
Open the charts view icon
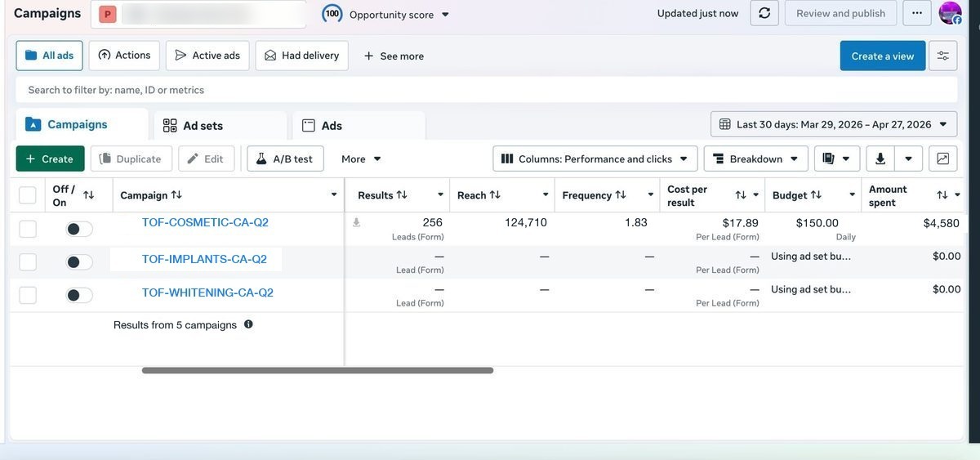943,159
